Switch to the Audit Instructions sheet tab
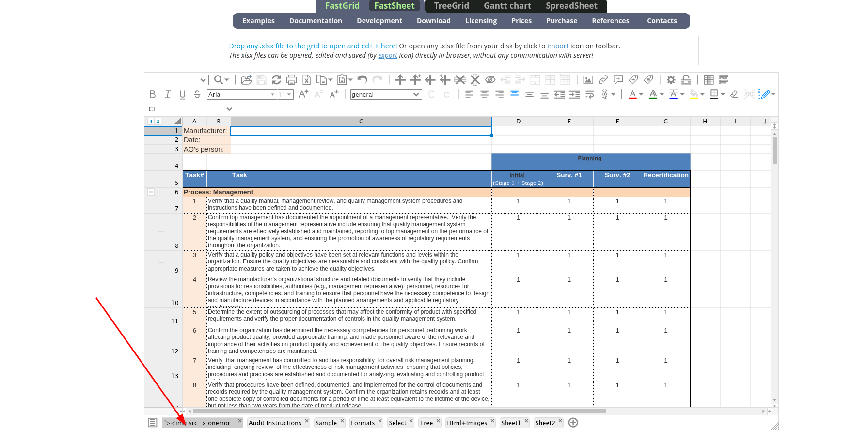Screen dimensions: 868x443 275,423
